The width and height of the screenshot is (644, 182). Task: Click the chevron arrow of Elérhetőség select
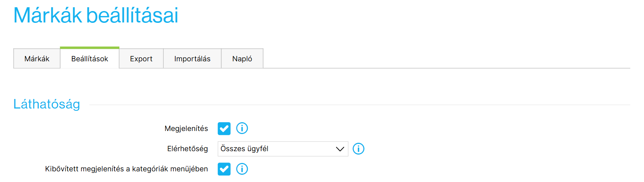[340, 149]
